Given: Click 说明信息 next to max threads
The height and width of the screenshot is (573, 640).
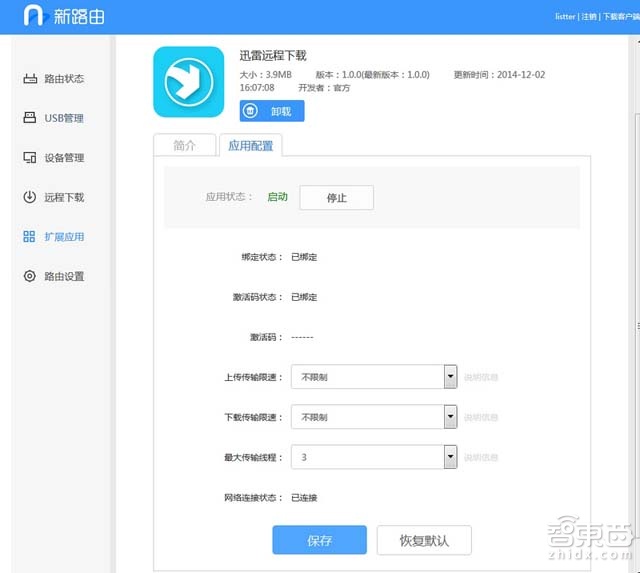Looking at the screenshot, I should click(481, 457).
